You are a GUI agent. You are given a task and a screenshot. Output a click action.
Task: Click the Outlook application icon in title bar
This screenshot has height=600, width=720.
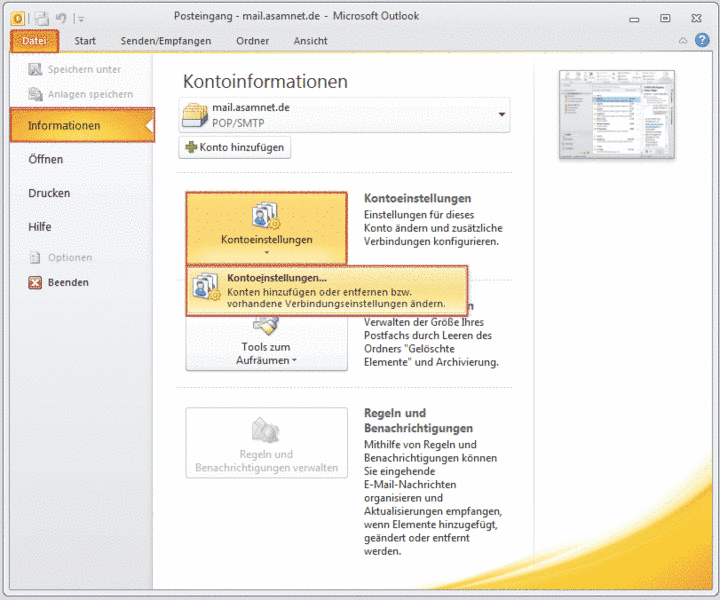(x=17, y=17)
